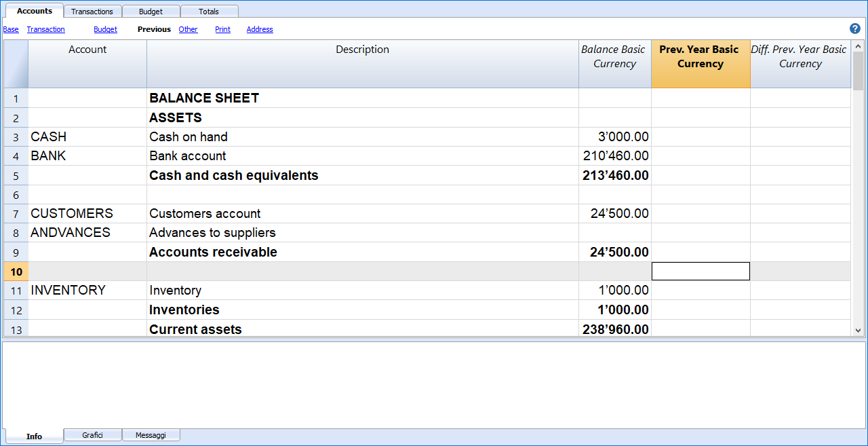Click the INVENTORY account cell
The height and width of the screenshot is (446, 868).
click(87, 291)
